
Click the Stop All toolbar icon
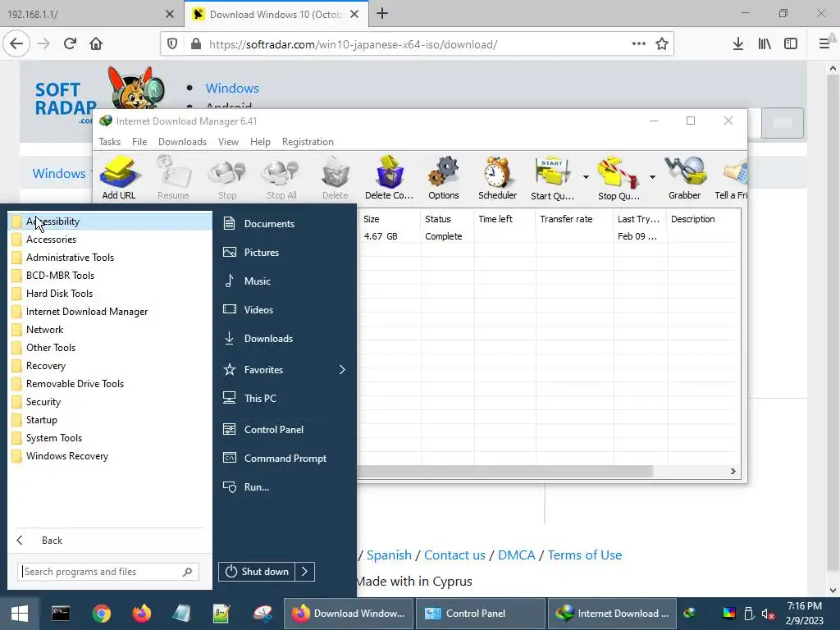pos(281,178)
